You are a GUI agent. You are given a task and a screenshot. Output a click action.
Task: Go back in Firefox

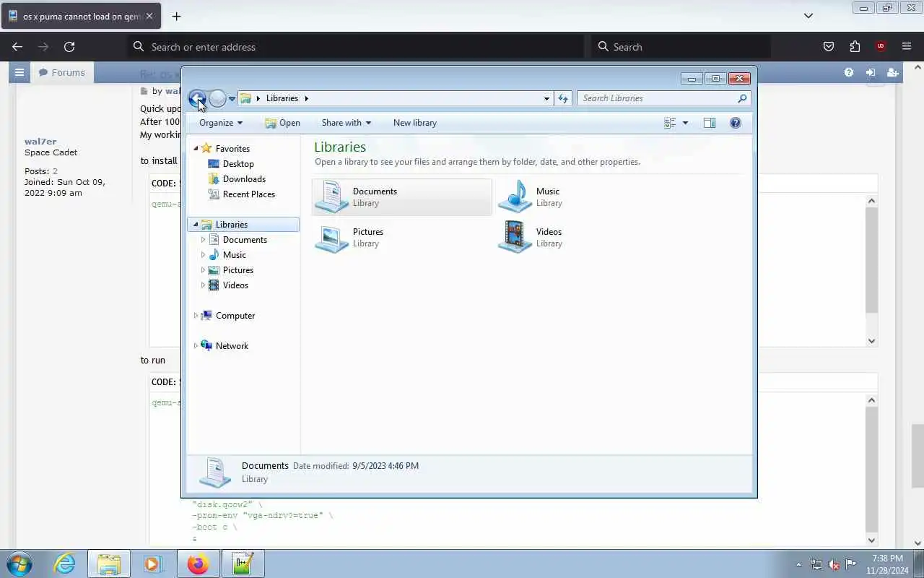17,46
